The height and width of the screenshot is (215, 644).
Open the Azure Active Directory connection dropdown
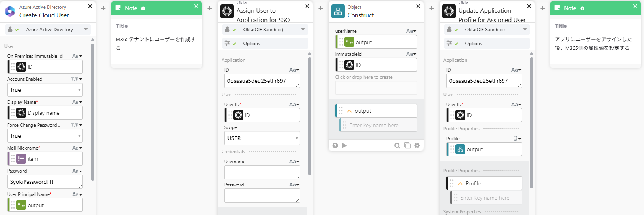48,30
